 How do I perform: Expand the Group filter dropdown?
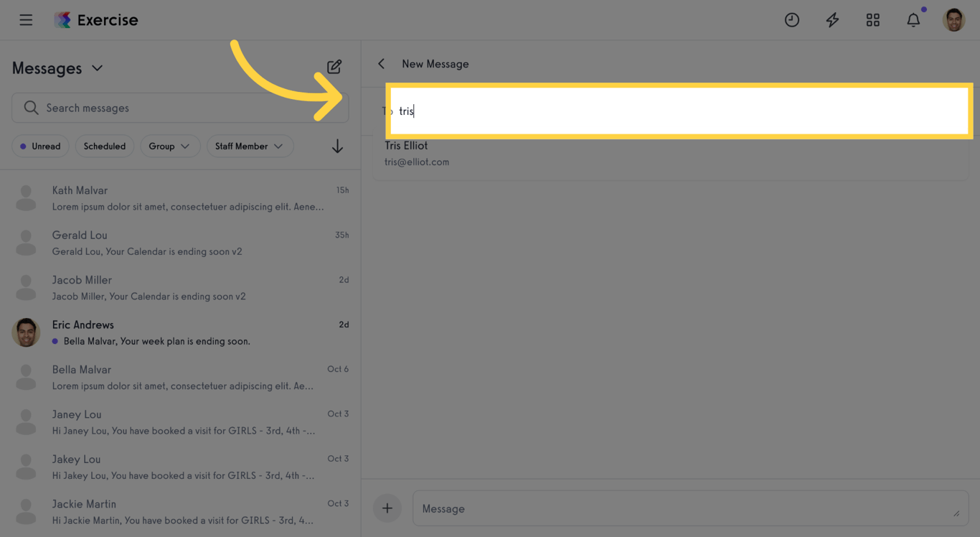point(169,146)
